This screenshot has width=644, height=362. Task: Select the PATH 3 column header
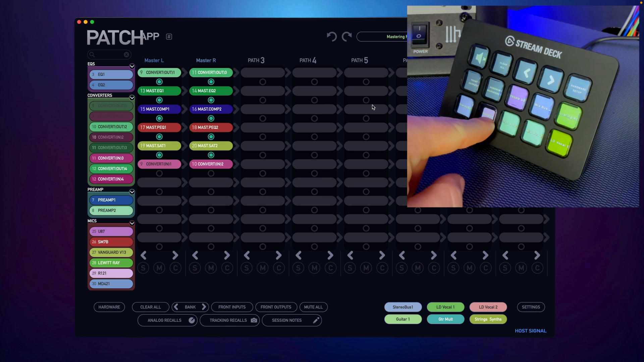(256, 60)
